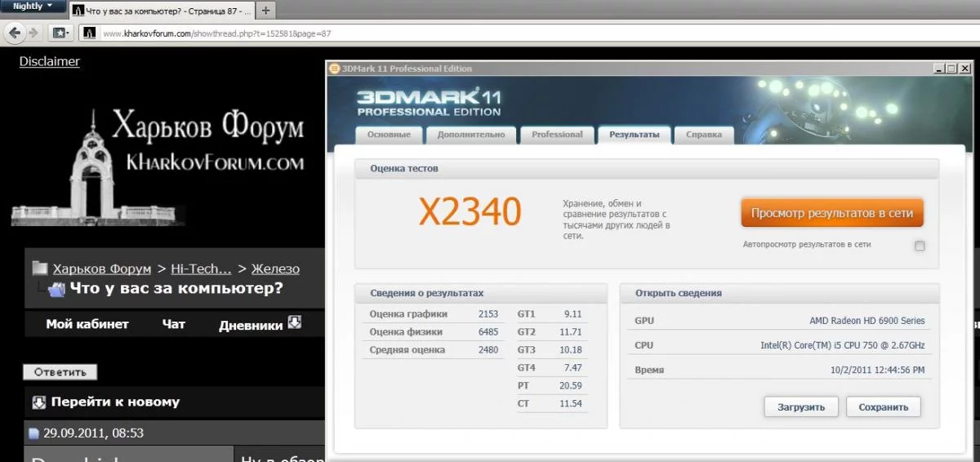Image resolution: width=980 pixels, height=462 pixels.
Task: Click the site favicon in the address bar
Action: [90, 33]
